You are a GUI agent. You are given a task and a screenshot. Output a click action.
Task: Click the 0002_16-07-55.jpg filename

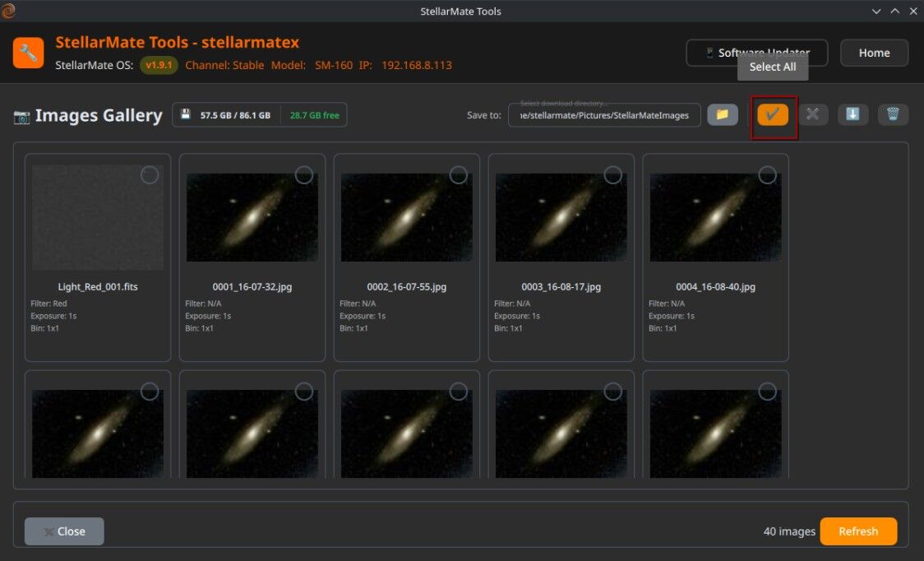(x=407, y=287)
